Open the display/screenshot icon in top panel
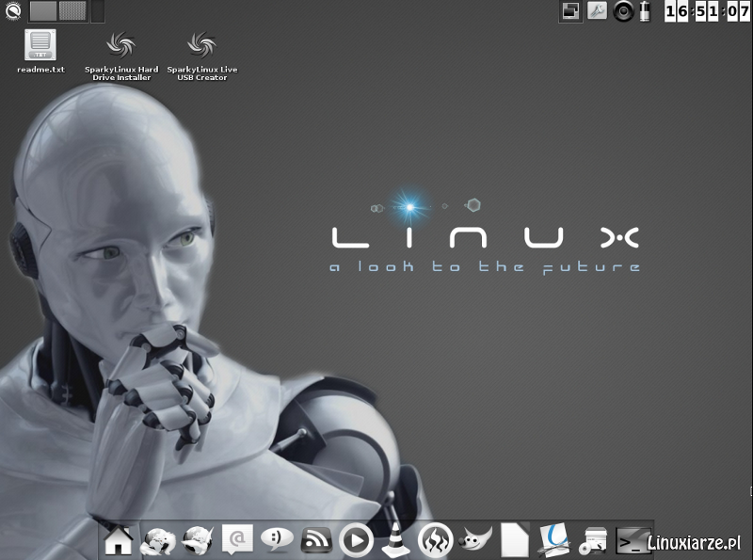The image size is (753, 560). coord(569,11)
